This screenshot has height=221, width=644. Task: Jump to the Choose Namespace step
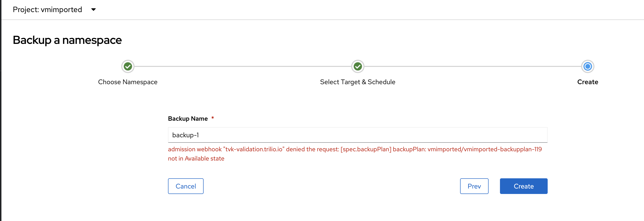(x=128, y=82)
